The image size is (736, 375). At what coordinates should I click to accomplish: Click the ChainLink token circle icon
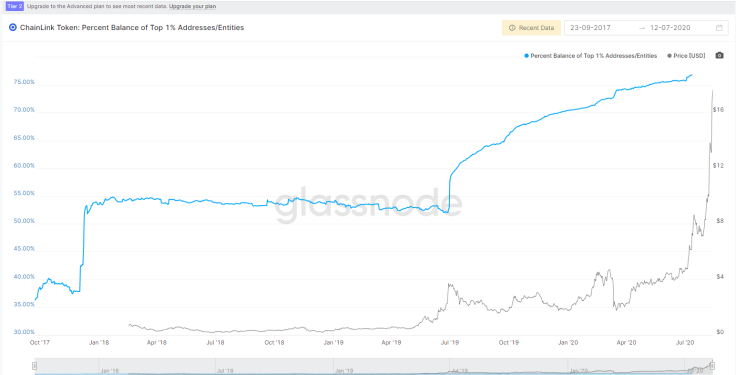click(x=13, y=28)
